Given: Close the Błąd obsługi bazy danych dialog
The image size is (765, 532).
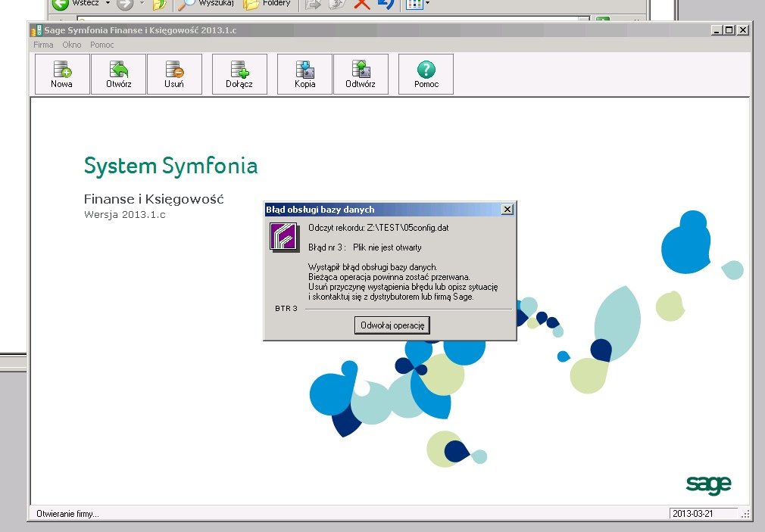Looking at the screenshot, I should [507, 209].
